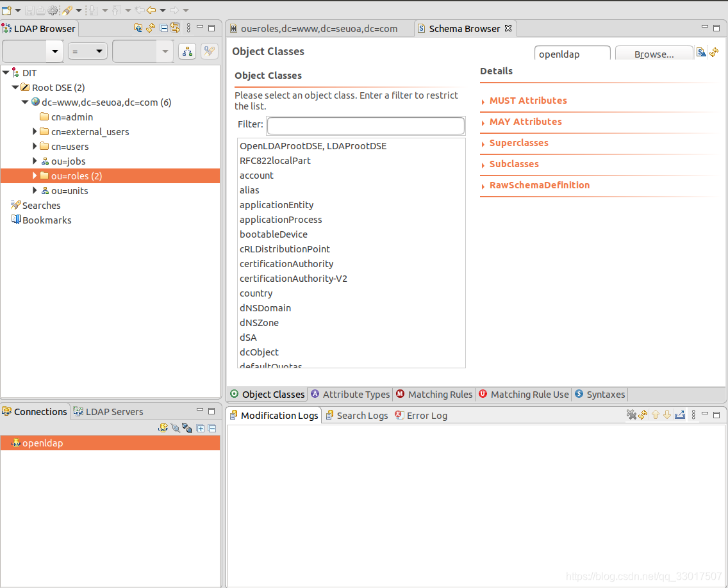Open the quick search attribute combo box
Screen dimensions: 728x588
33,51
